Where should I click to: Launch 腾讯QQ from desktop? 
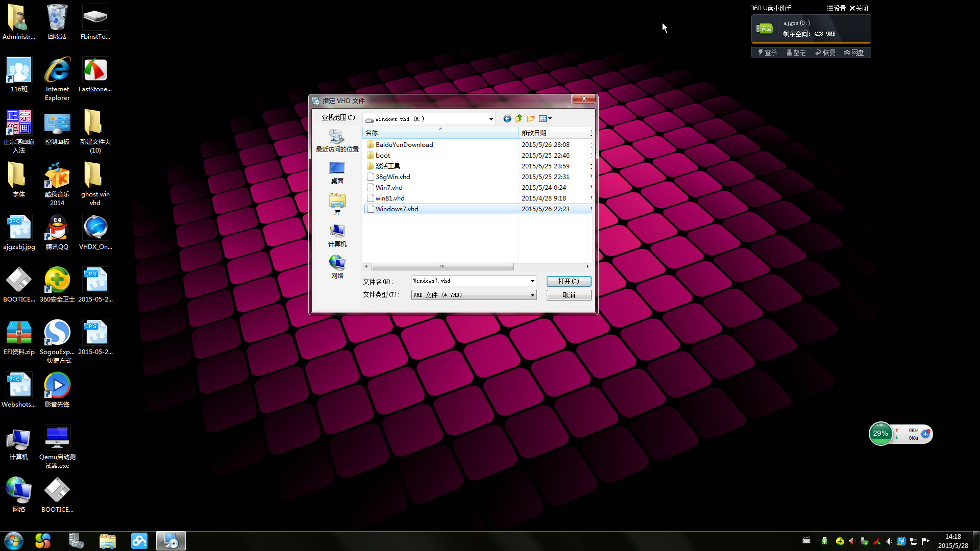pos(57,233)
